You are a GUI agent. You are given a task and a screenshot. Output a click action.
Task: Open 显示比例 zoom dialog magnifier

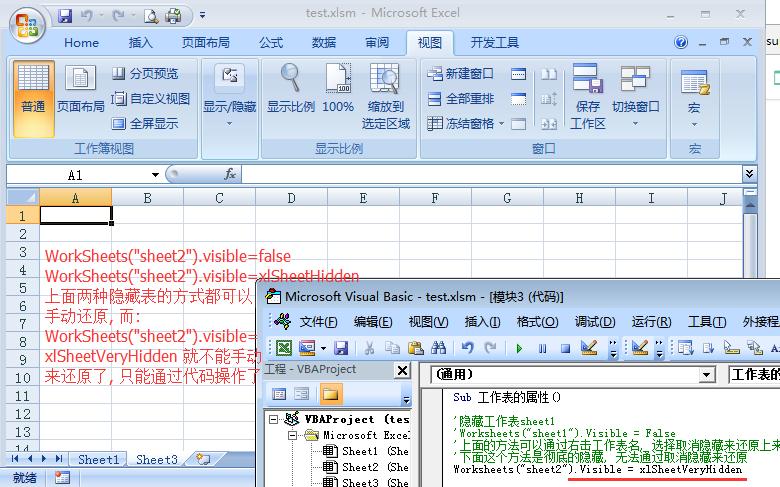coord(291,90)
